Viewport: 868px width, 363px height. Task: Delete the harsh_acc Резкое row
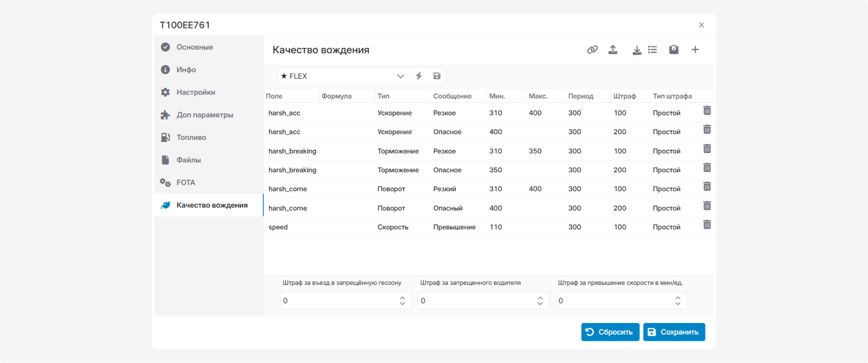(x=707, y=111)
